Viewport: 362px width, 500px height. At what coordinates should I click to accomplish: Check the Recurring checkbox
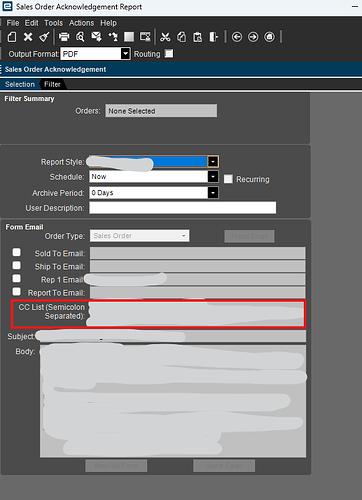(x=228, y=179)
